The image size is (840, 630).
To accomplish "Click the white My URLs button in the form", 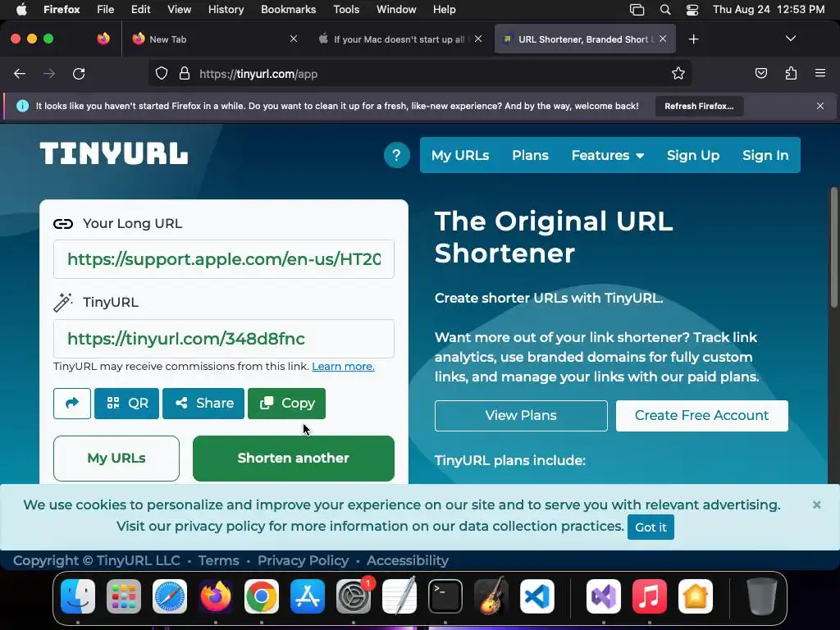I will [116, 458].
